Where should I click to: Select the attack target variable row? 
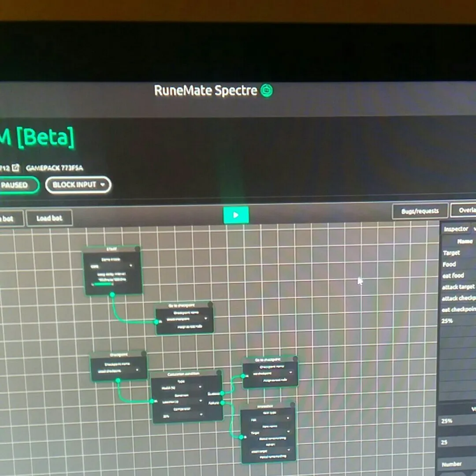click(458, 286)
